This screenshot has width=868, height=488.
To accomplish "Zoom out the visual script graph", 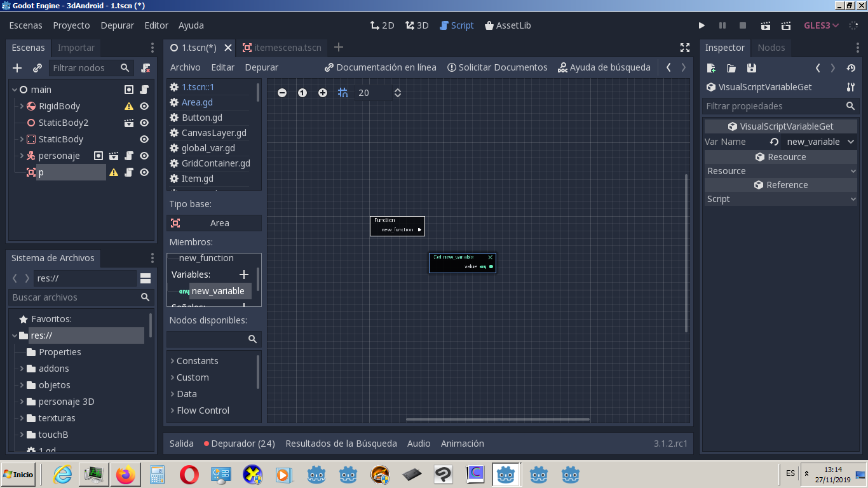I will (x=282, y=93).
